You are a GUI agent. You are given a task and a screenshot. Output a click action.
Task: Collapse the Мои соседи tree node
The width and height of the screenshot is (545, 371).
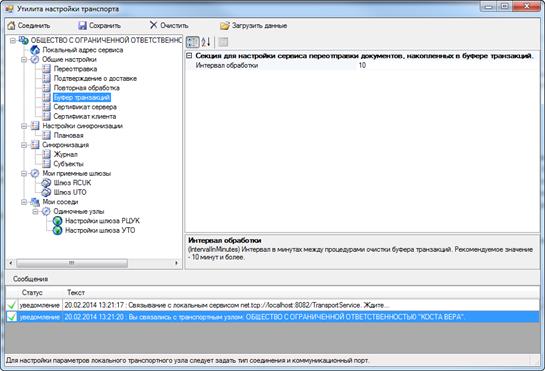24,202
